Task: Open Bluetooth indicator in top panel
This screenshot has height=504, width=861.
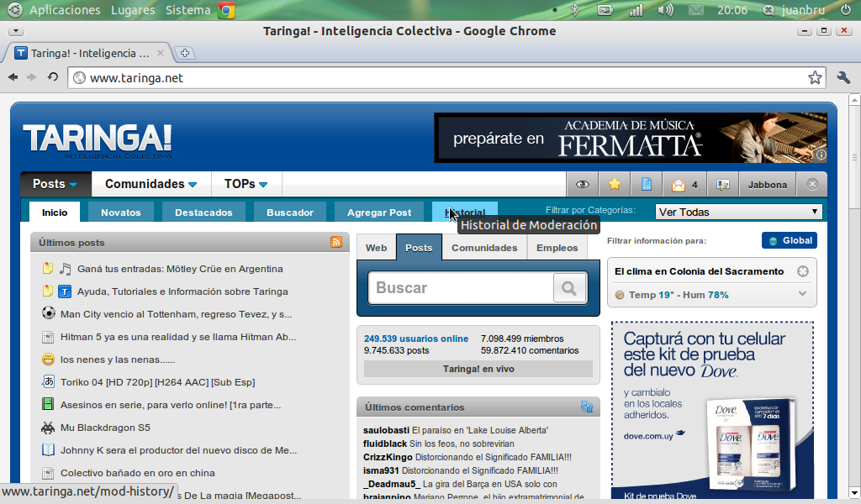Action: tap(575, 10)
